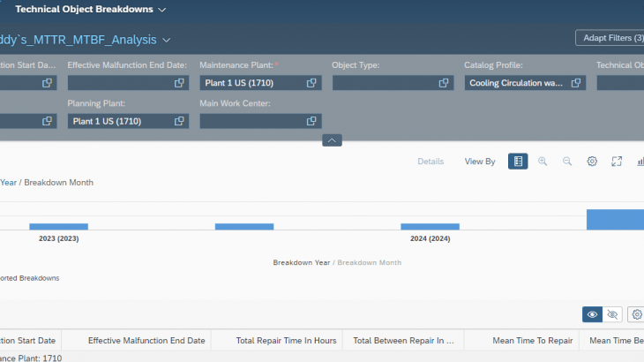Open value help for Effective Malfunction End Date
This screenshot has height=362, width=644.
tap(179, 83)
